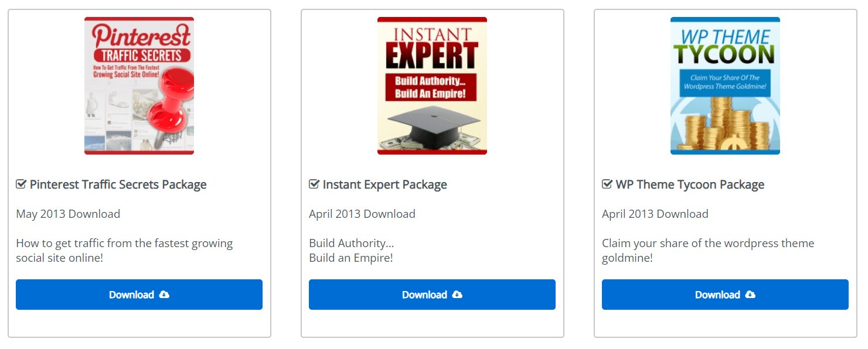Click the cloud icon on WP Theme Tycoon download
This screenshot has width=868, height=349.
750,295
